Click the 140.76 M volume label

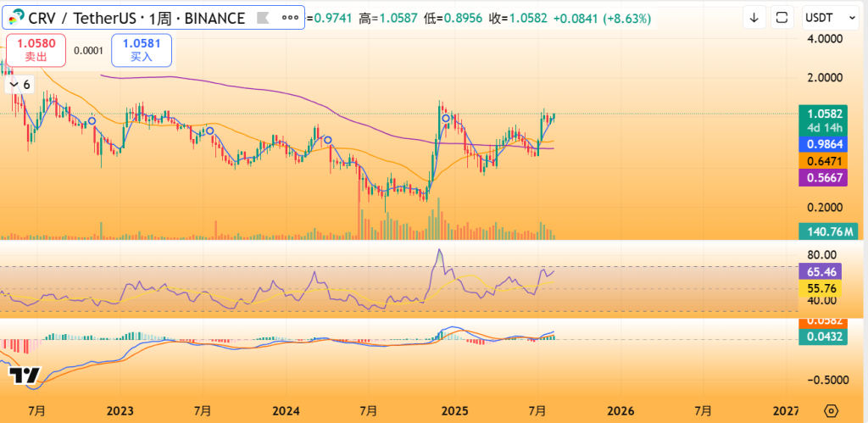tap(828, 231)
